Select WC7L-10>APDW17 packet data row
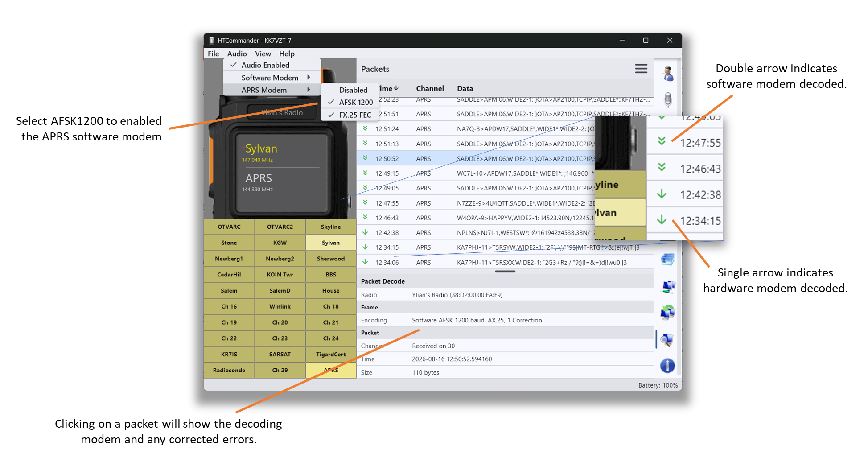The height and width of the screenshot is (466, 868). click(505, 173)
